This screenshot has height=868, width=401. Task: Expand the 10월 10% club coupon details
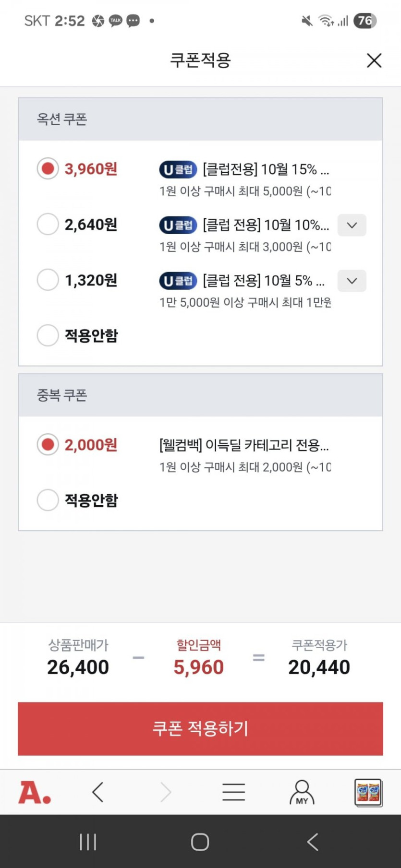click(352, 225)
